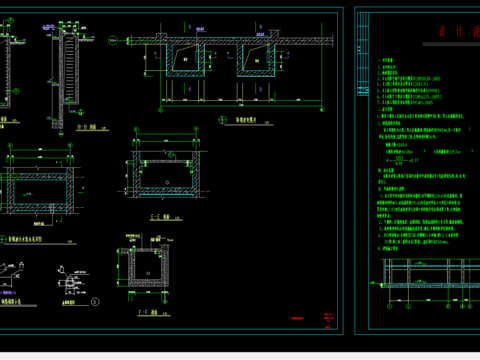Pick the left trapezoid pit in top plan
The image size is (480, 360).
pos(186,58)
